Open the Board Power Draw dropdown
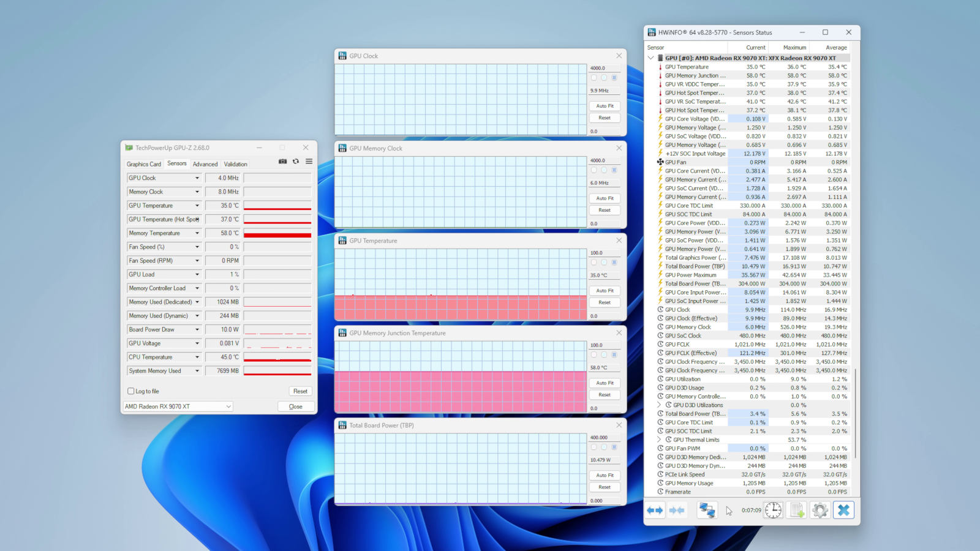The image size is (980, 551). 197,329
